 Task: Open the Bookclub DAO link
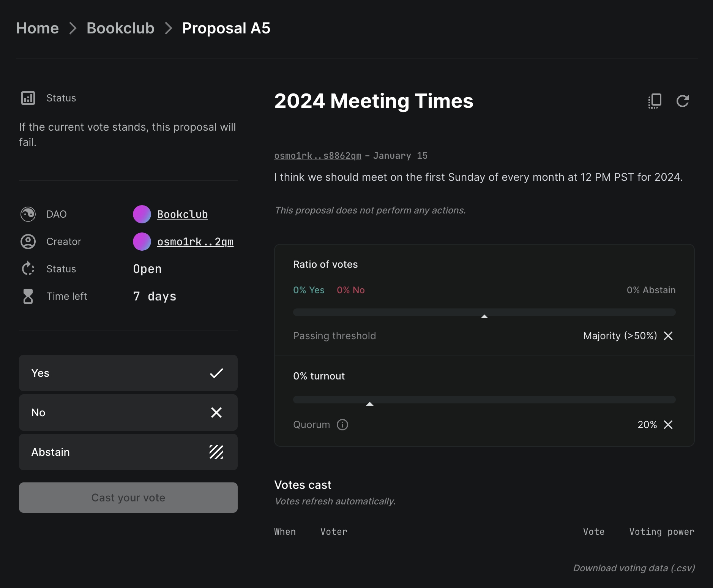click(182, 214)
